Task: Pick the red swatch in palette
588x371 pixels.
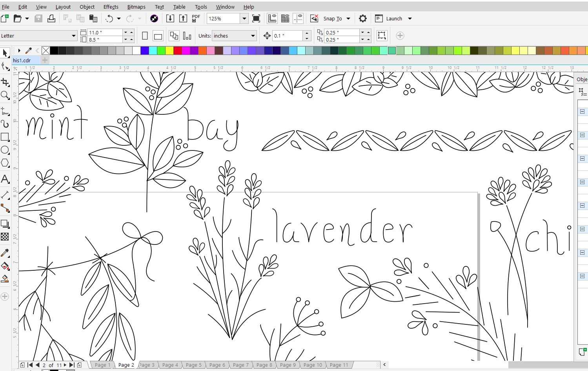Action: pyautogui.click(x=177, y=51)
